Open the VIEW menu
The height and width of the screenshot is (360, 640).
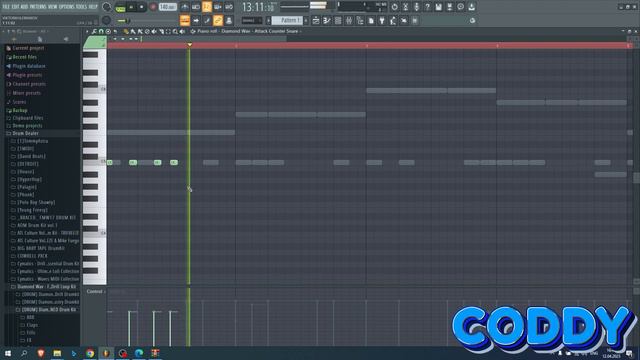click(53, 7)
